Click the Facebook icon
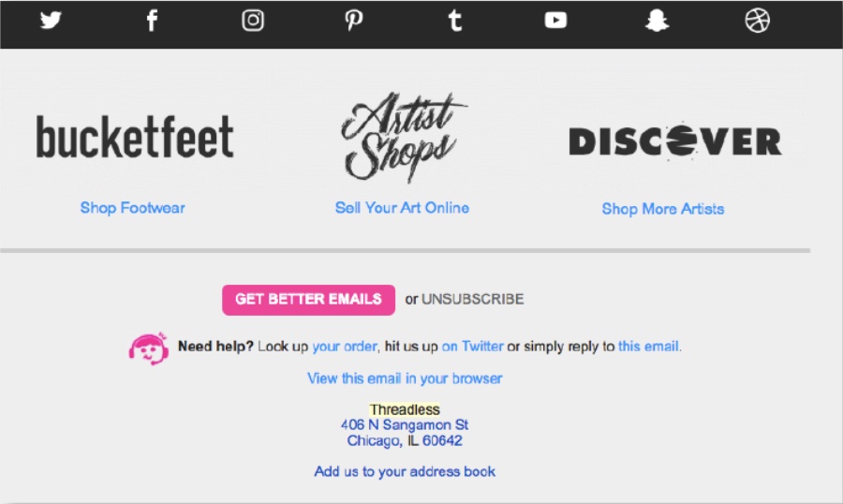The height and width of the screenshot is (504, 843). (152, 21)
